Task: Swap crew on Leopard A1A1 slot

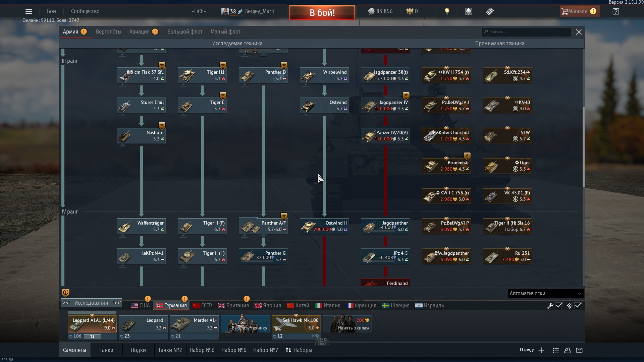Action: click(x=92, y=336)
